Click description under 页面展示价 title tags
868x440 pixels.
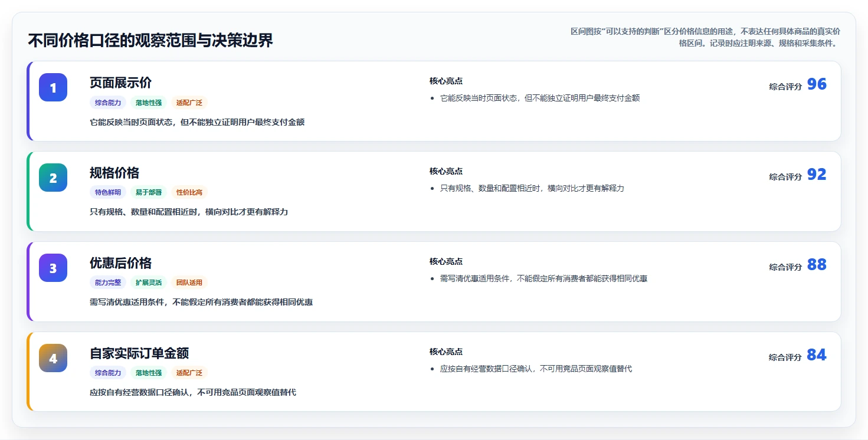pos(197,122)
